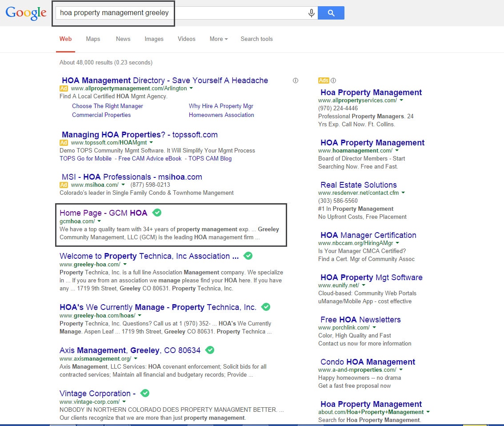Expand arrow next to allpropertymanagement.com/Arlington URL
Viewport: 504px width, 426px height.
click(191, 88)
